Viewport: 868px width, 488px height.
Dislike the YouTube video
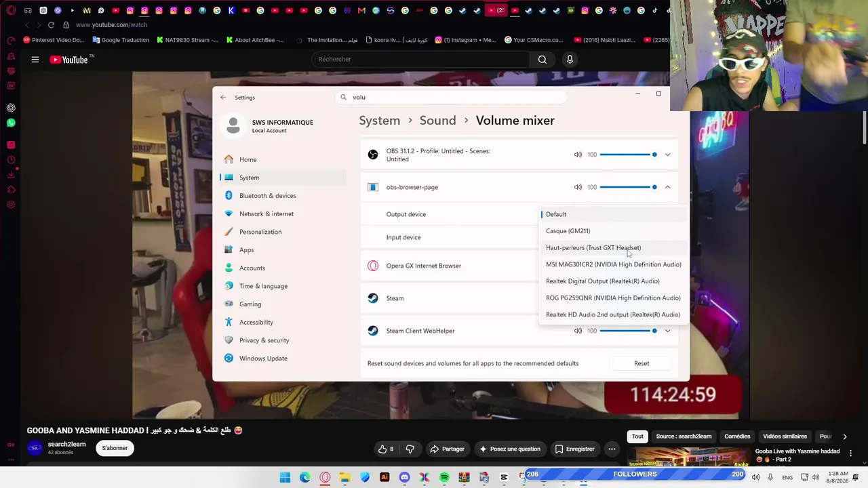(x=410, y=449)
